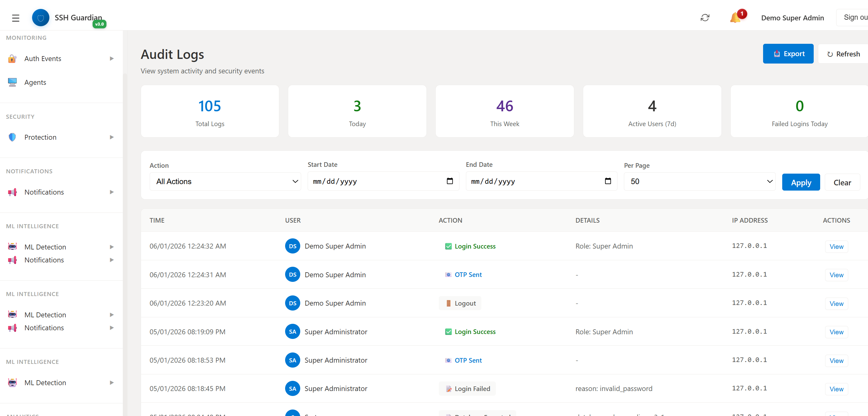View details of the Logout log entry
868x416 pixels.
click(836, 303)
